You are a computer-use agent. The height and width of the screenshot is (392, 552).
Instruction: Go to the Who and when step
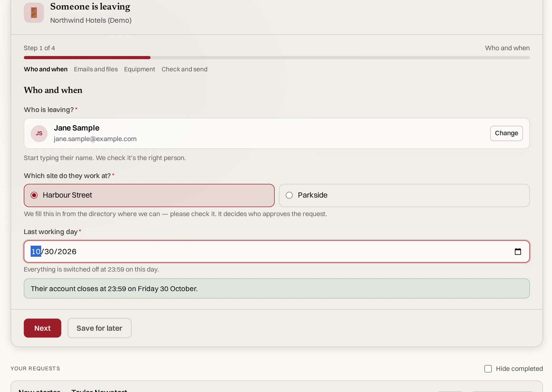click(46, 69)
